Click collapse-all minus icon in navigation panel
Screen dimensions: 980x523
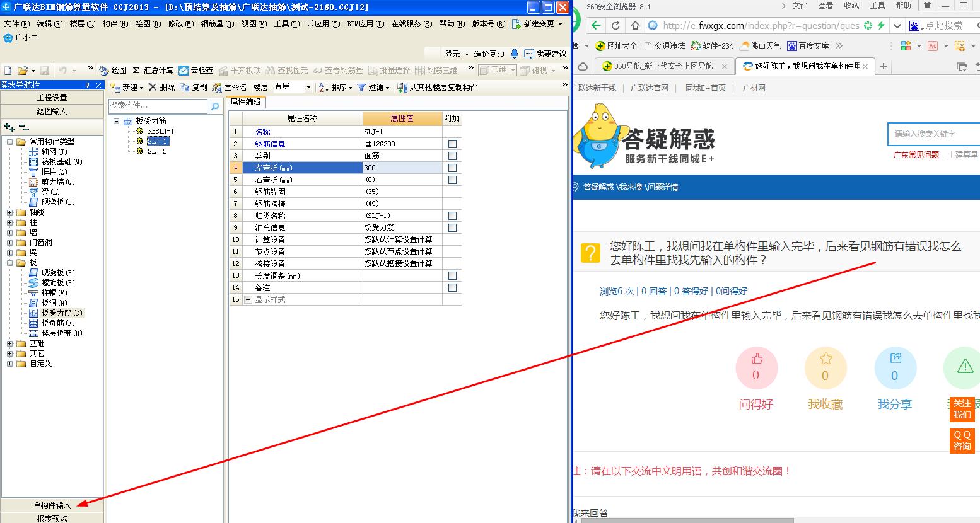pos(24,127)
